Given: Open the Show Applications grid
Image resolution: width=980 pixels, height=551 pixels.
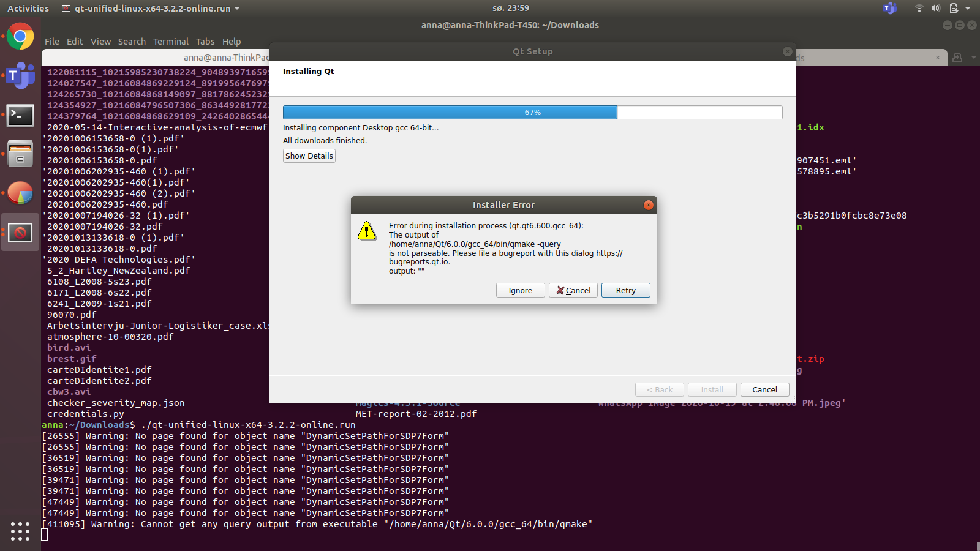Looking at the screenshot, I should (x=20, y=531).
